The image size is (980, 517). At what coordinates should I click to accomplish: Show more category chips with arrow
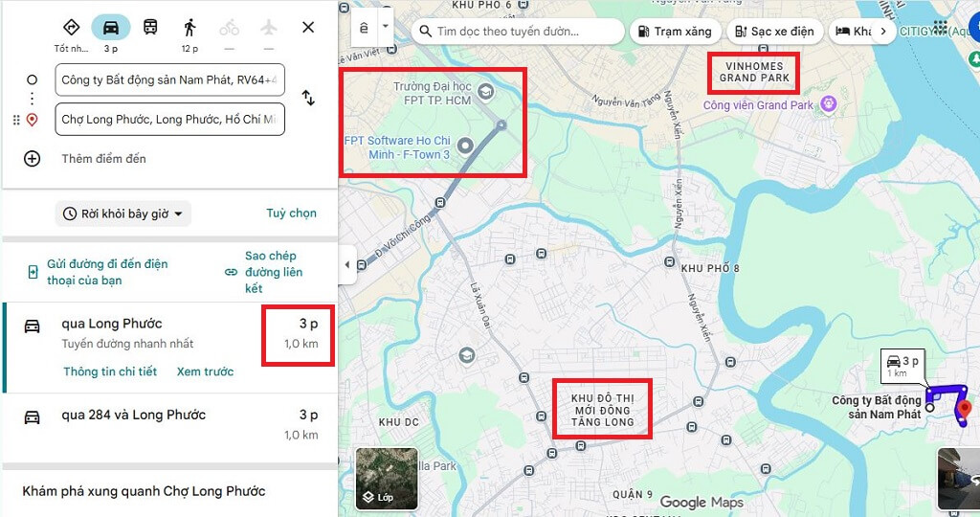tap(883, 32)
